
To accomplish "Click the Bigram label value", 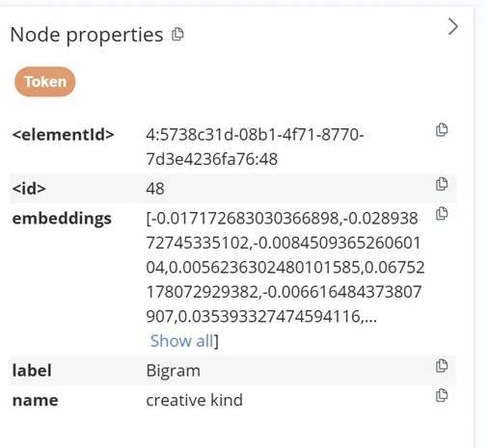I will [x=174, y=371].
